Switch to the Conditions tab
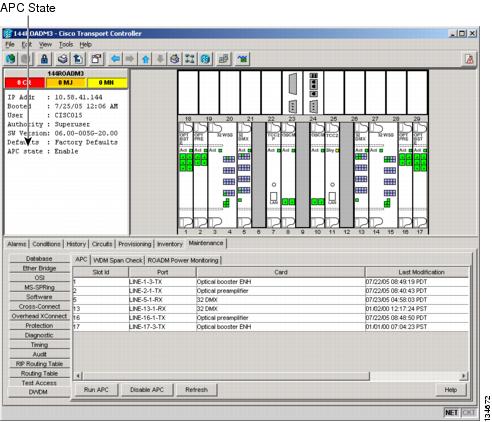492x422 pixels. (46, 244)
